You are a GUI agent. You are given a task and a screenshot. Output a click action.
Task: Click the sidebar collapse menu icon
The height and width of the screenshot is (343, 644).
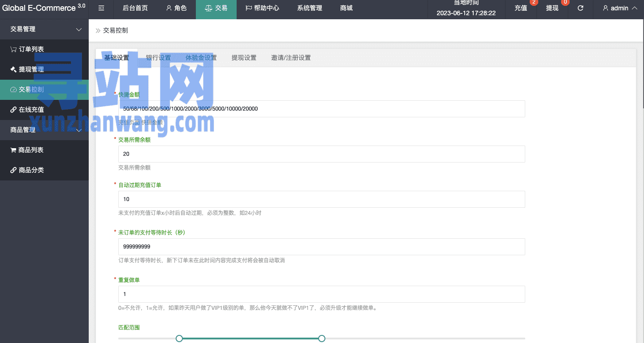[101, 8]
